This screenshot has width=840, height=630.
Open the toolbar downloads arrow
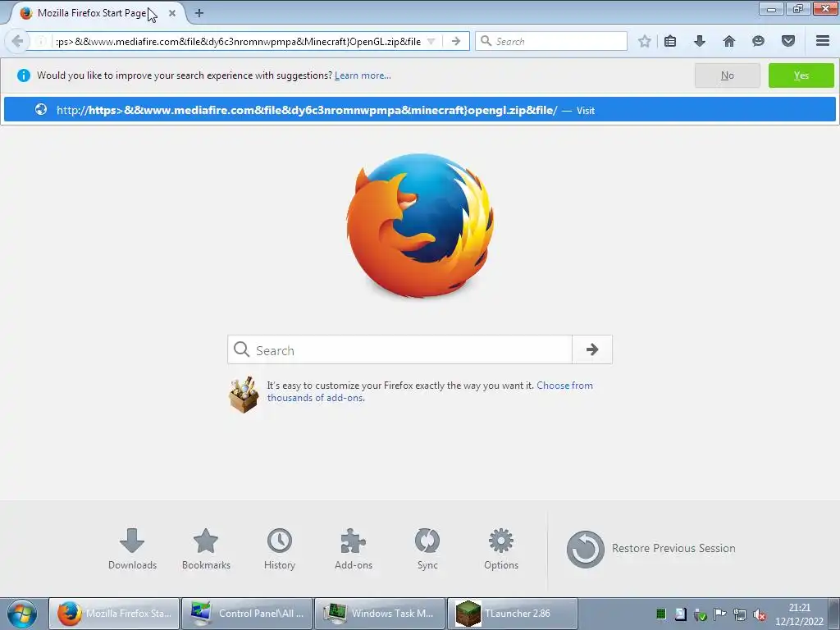tap(700, 41)
